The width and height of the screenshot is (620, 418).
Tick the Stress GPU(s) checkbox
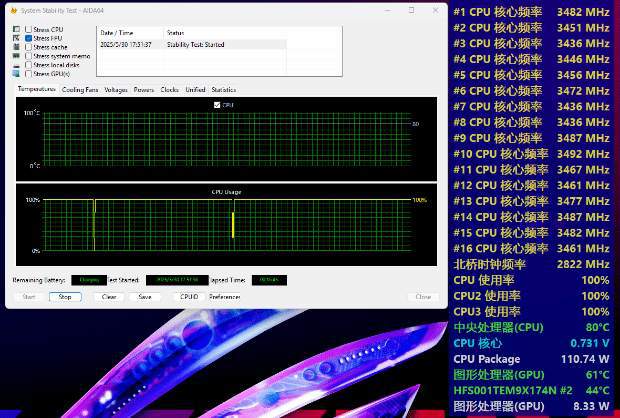(28, 74)
